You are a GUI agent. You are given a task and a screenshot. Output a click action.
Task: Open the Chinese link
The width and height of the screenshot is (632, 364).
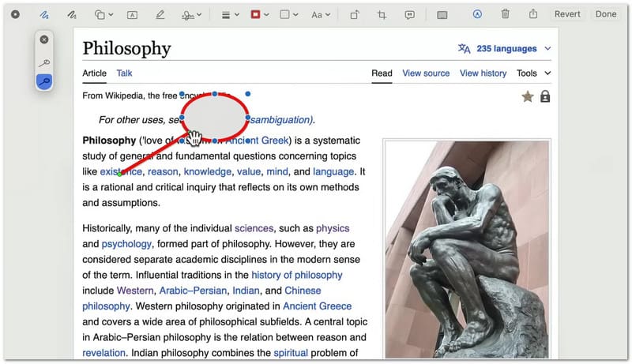click(x=303, y=291)
